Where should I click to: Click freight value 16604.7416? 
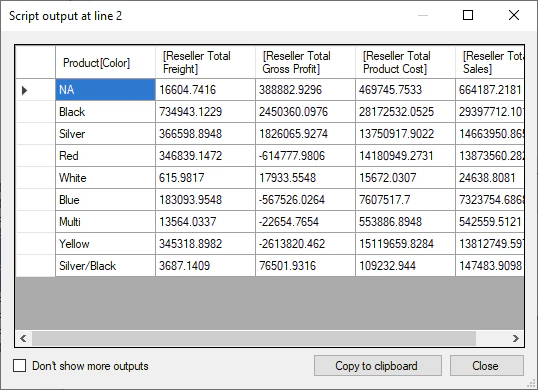point(205,90)
